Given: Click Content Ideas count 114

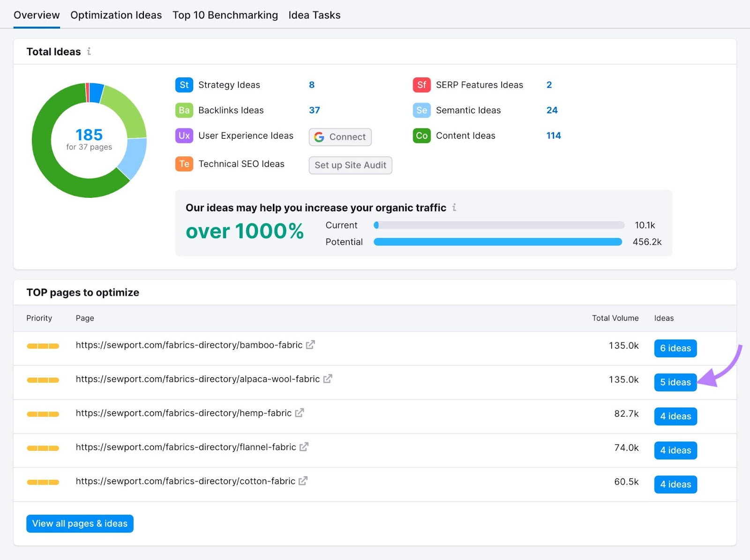Looking at the screenshot, I should coord(554,135).
